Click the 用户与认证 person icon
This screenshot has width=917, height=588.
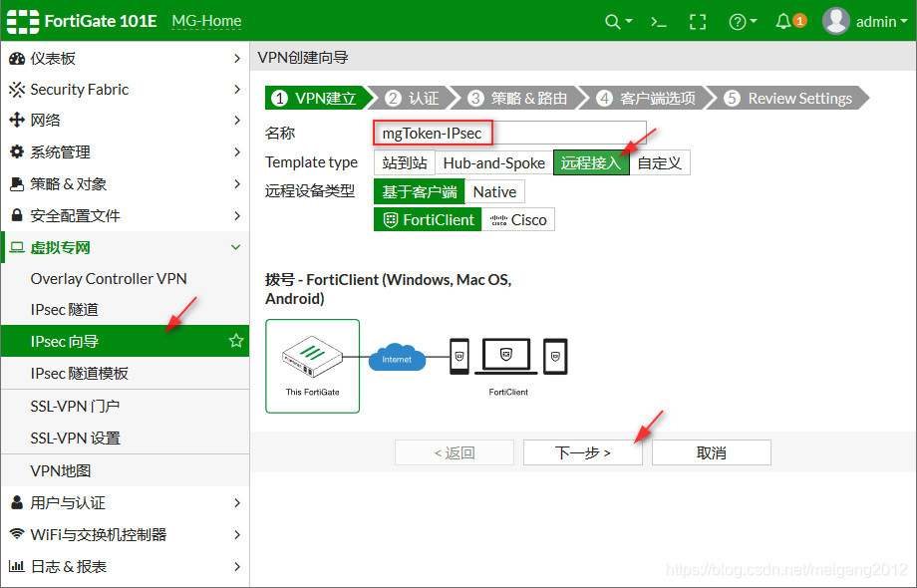pos(17,502)
